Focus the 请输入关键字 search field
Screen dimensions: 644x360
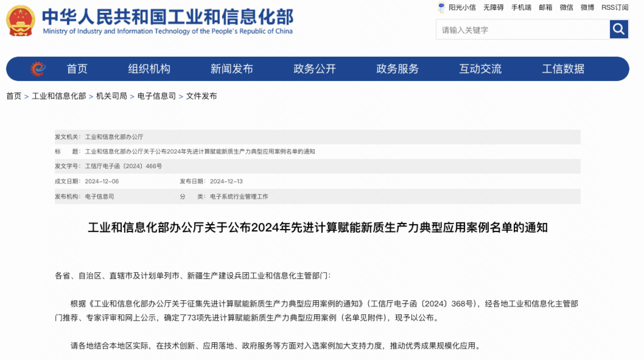[x=523, y=30]
